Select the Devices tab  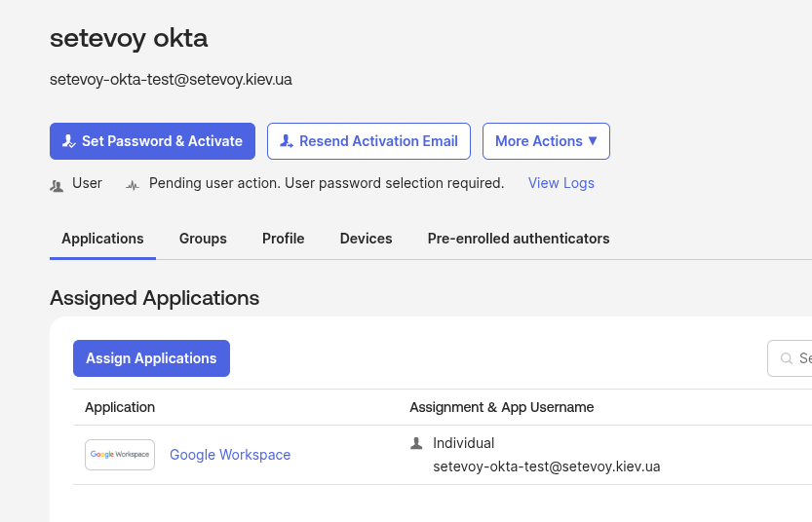[366, 239]
